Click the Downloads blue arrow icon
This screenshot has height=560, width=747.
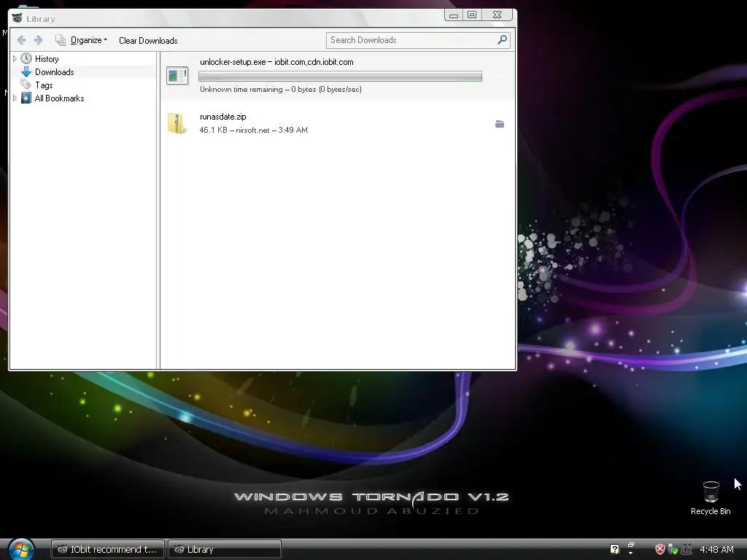coord(26,72)
